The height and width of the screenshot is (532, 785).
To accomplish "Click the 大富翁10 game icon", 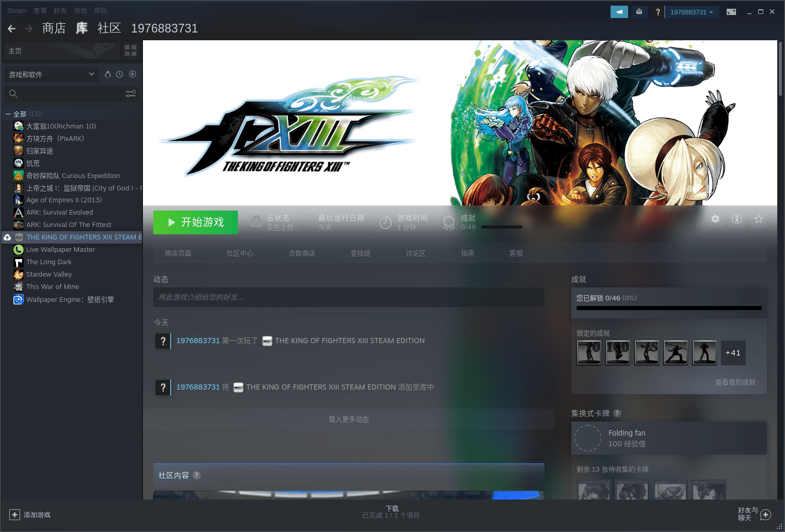I will 19,126.
